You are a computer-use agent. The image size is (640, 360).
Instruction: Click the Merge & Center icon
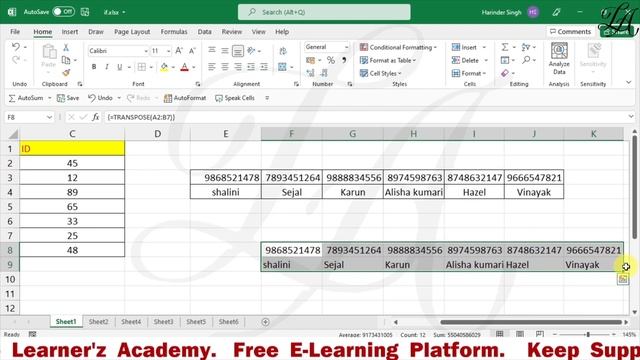point(282,67)
